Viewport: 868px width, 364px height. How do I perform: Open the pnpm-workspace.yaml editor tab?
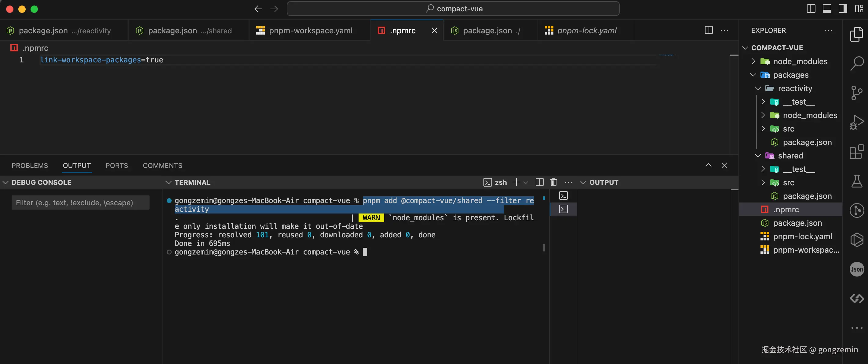(x=310, y=31)
